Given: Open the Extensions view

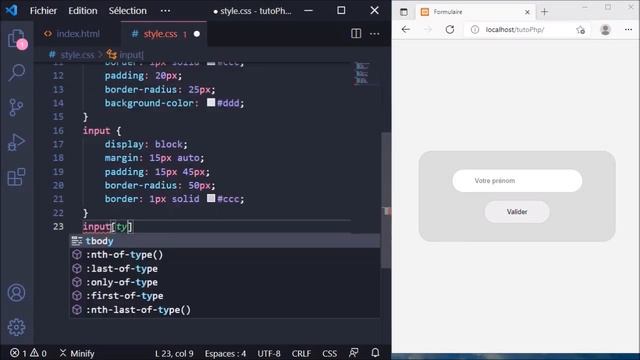Looking at the screenshot, I should pos(16,177).
